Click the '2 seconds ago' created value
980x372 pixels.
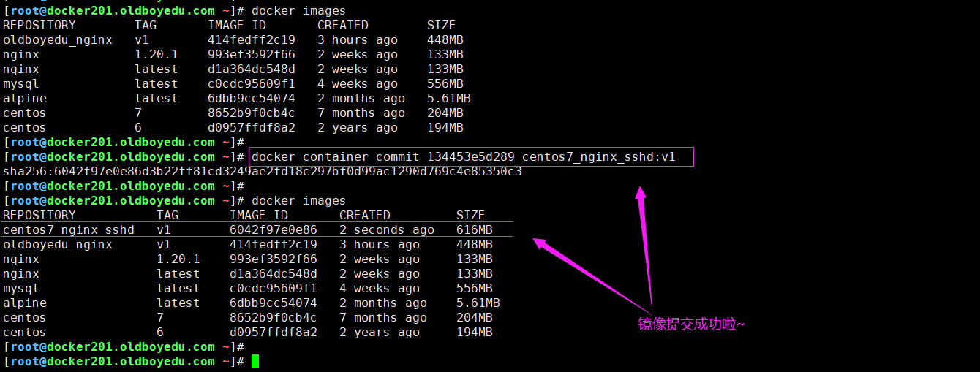[386, 230]
